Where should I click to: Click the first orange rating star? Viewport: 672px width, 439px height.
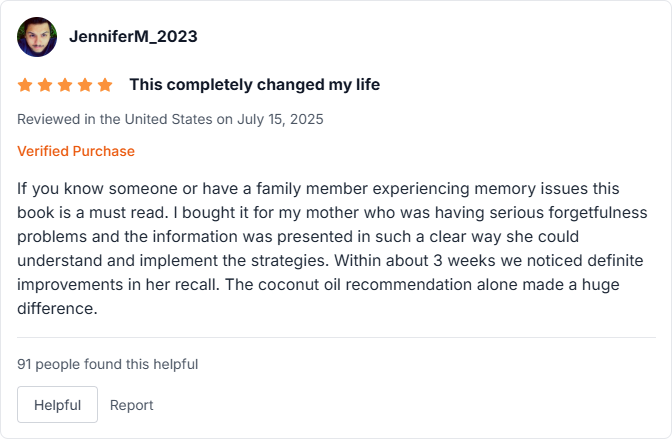(25, 85)
